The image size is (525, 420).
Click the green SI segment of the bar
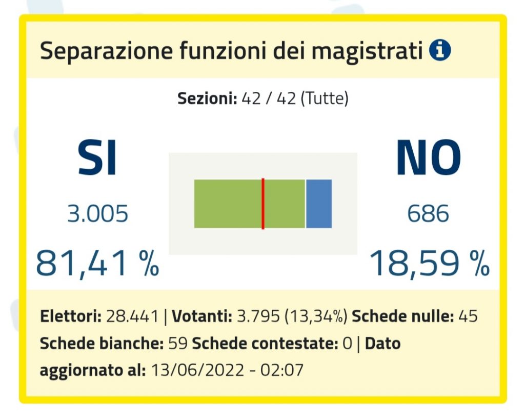click(x=228, y=204)
